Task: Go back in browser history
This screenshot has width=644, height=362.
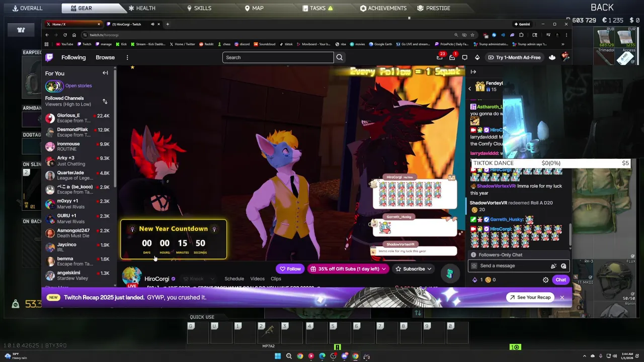Action: [x=47, y=35]
